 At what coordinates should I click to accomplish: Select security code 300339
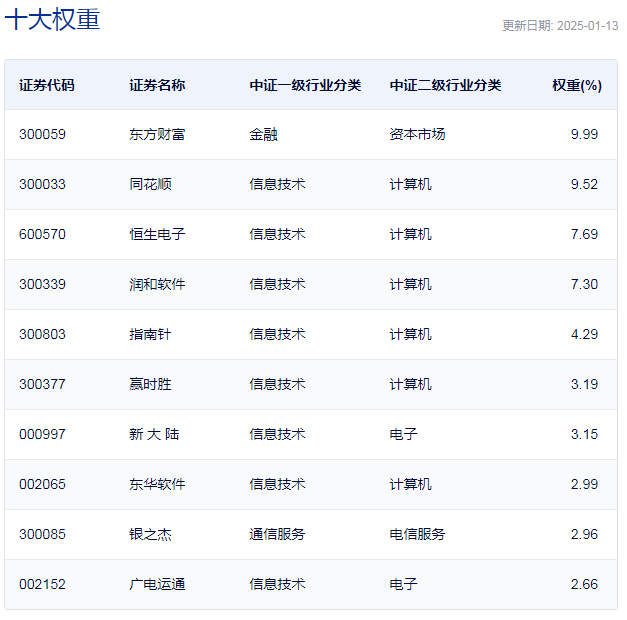42,284
